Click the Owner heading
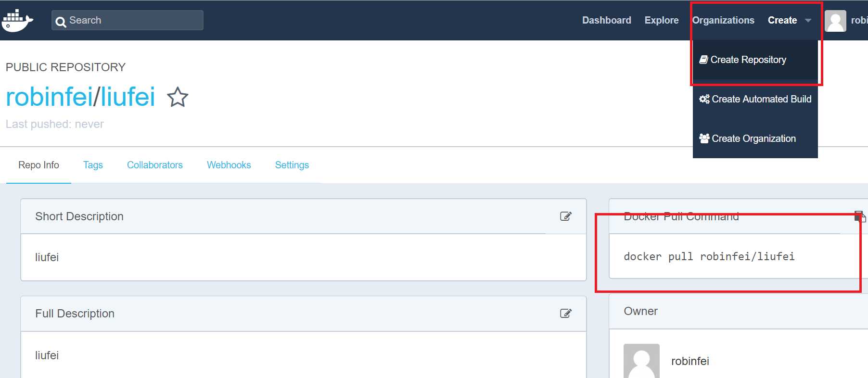Viewport: 868px width, 378px height. coord(640,311)
